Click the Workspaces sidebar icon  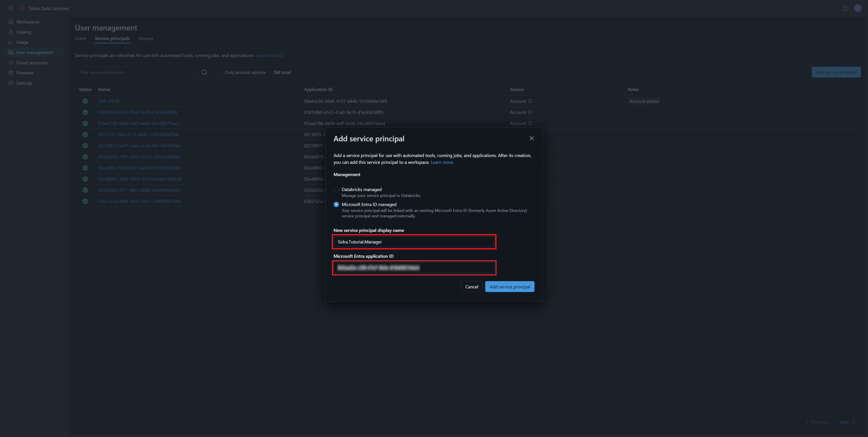click(11, 22)
